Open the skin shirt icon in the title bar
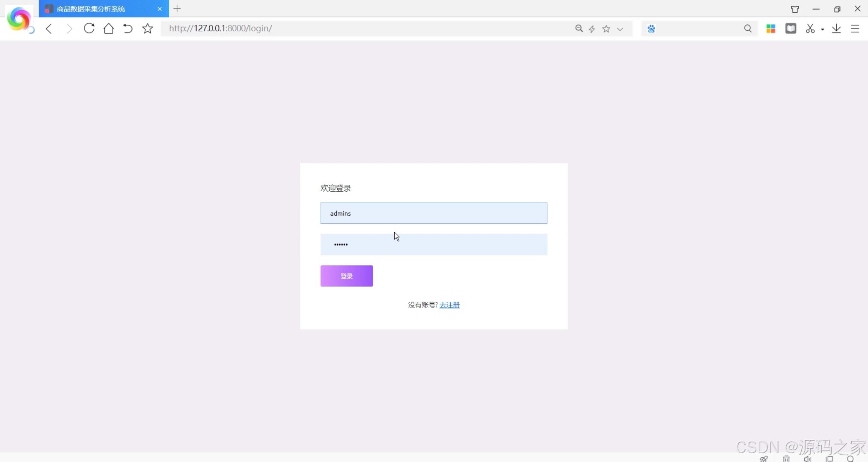 pos(795,9)
